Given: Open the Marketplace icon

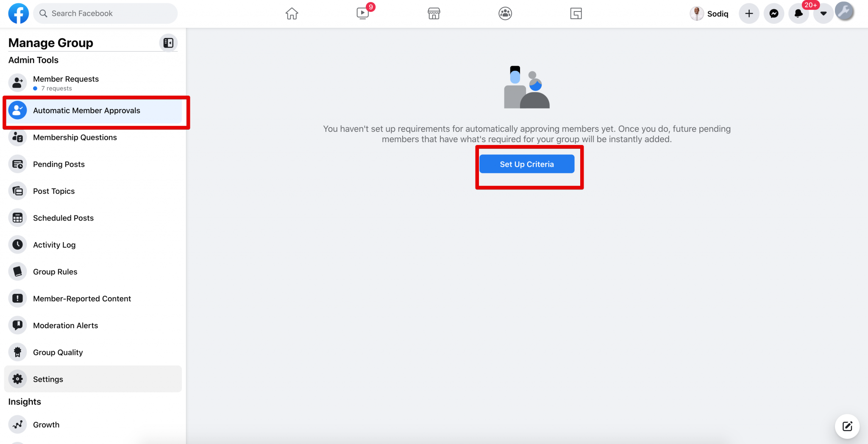Looking at the screenshot, I should (434, 14).
